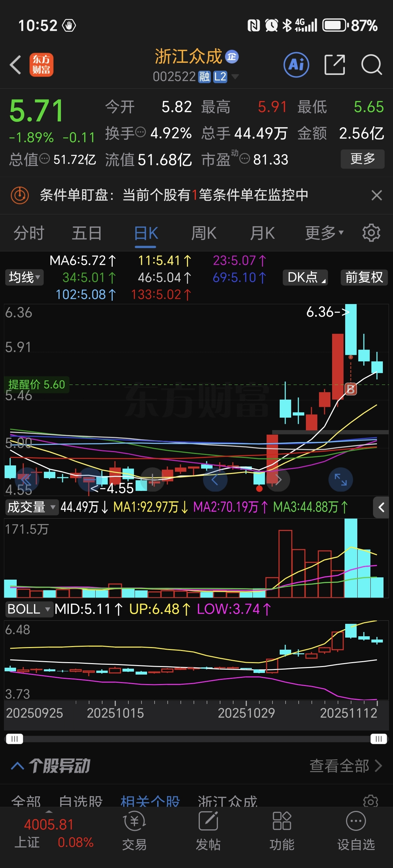This screenshot has height=868, width=393.
Task: Open the search magnifier icon
Action: coord(371,65)
